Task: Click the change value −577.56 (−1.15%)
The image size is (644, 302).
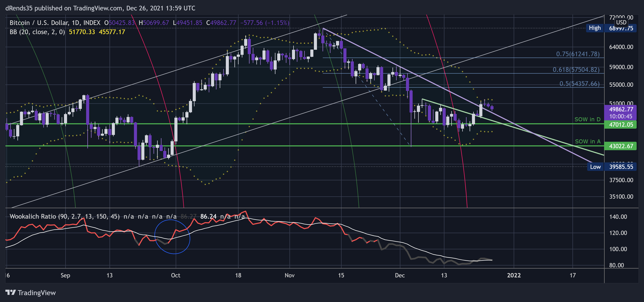Action: click(x=265, y=23)
